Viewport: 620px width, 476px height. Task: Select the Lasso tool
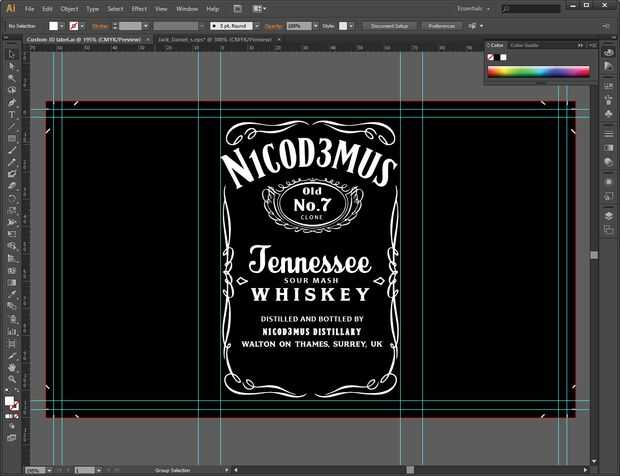point(12,90)
